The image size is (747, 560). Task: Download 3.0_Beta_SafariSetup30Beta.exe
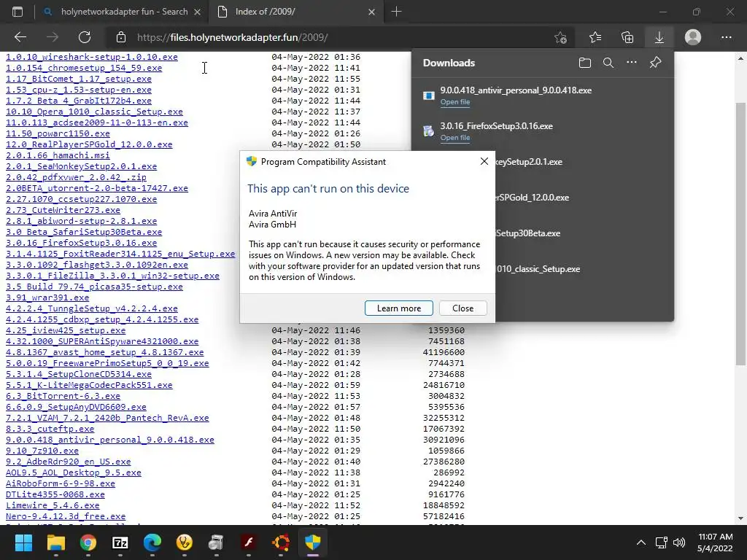84,233
